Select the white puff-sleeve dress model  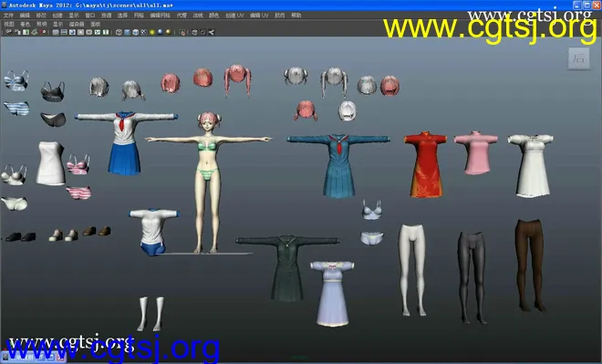coord(532,166)
